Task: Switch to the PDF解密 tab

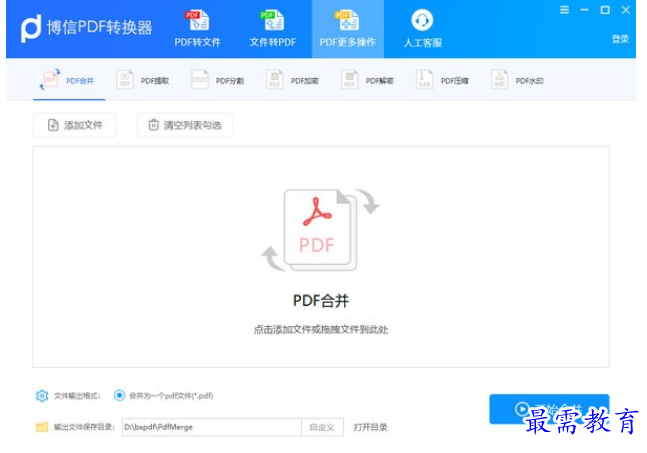Action: [x=367, y=80]
